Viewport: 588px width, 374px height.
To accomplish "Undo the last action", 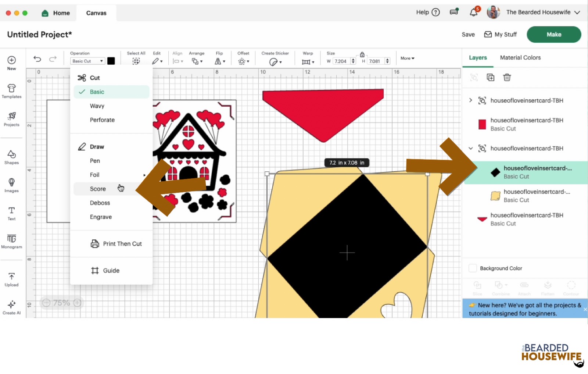I will tap(37, 59).
